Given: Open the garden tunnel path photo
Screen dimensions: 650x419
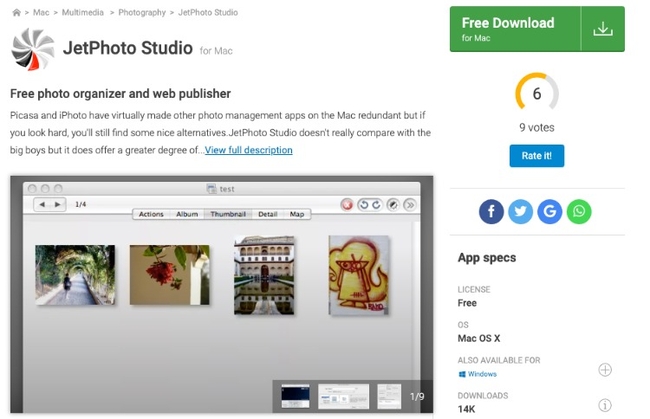Looking at the screenshot, I should coord(75,275).
